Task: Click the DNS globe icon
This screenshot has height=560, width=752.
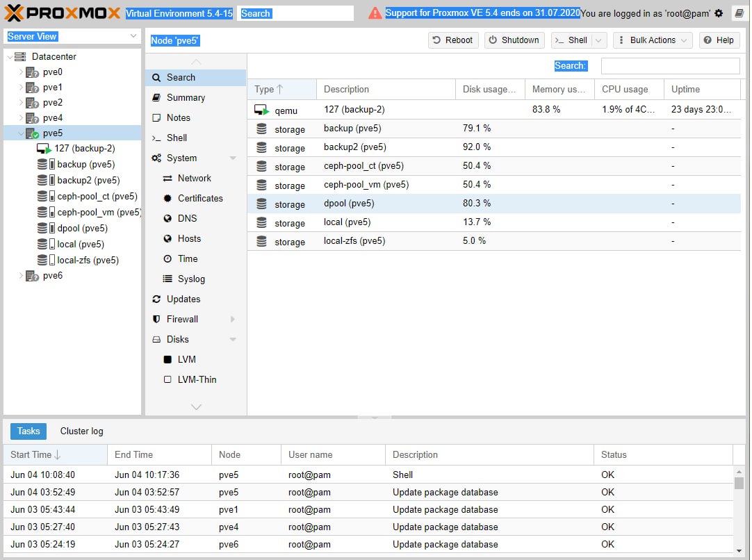Action: pyautogui.click(x=167, y=219)
